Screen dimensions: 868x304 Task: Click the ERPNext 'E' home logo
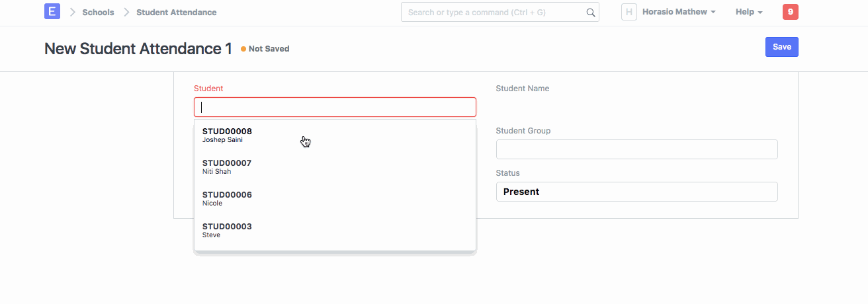[x=52, y=12]
